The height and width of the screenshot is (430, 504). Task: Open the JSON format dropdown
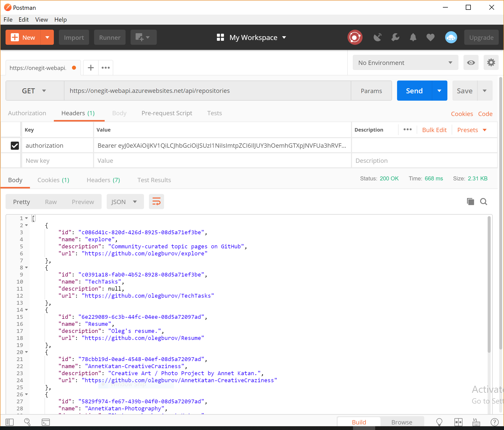125,202
